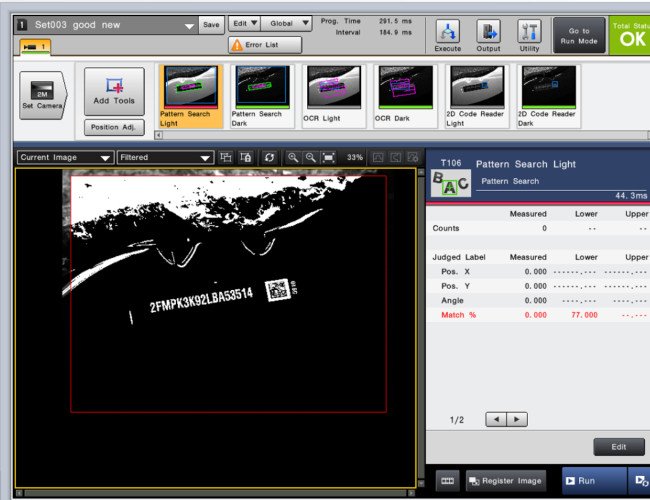
Task: Expand the Set003 program dropdown
Action: (x=190, y=25)
